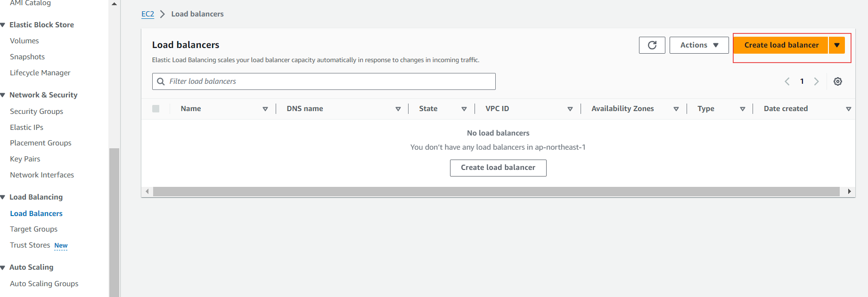868x297 pixels.
Task: Click the EC2 breadcrumb link
Action: 147,14
